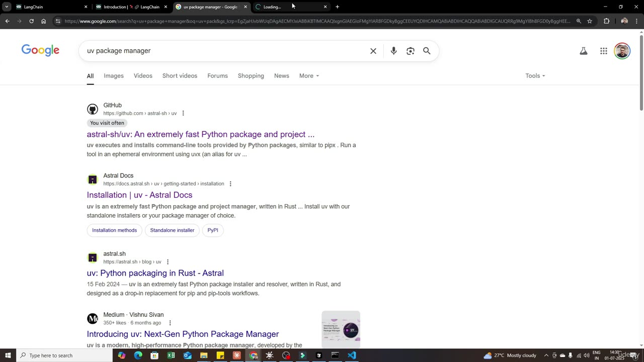The image size is (644, 362).
Task: Open Google apps grid
Action: (x=604, y=51)
